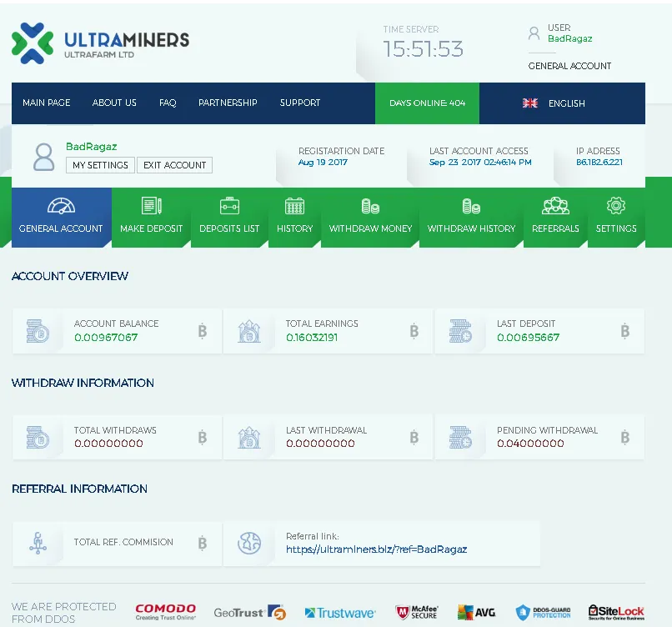
Task: Switch to DEPOSITS LIST tab label
Action: [229, 228]
